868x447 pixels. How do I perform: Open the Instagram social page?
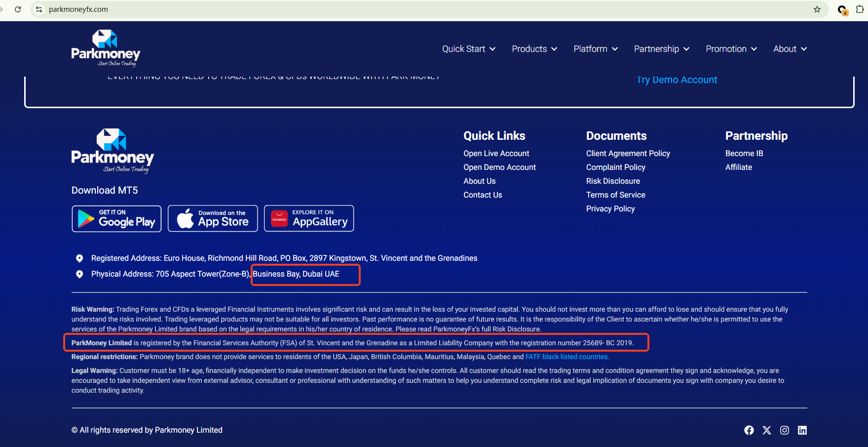[785, 430]
